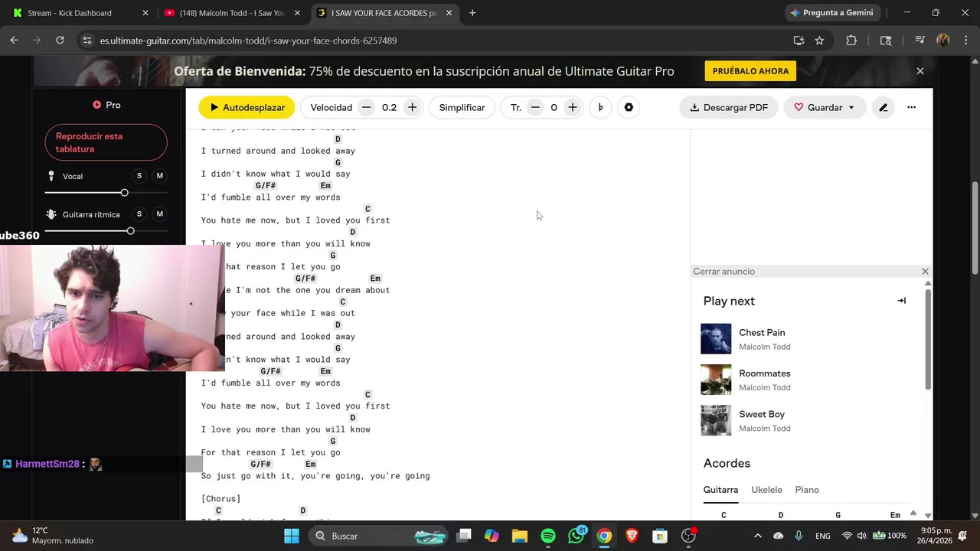
Task: Increase the Velocidad speed value
Action: point(412,108)
